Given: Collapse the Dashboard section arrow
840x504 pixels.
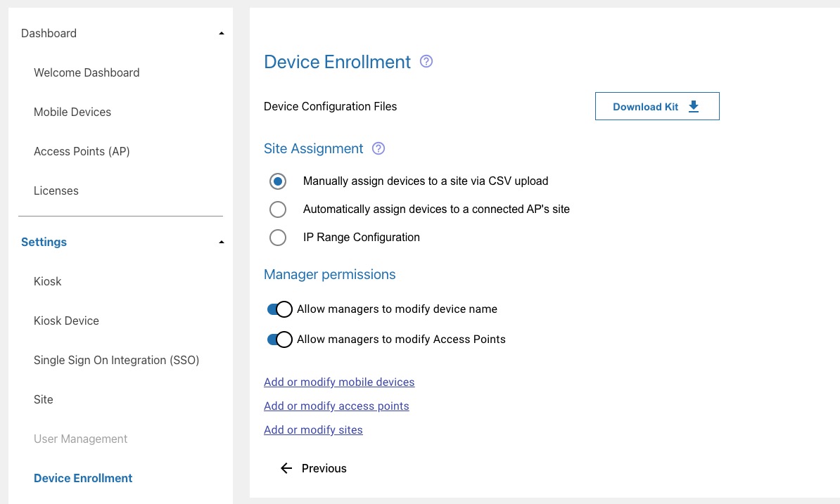Looking at the screenshot, I should (x=222, y=34).
